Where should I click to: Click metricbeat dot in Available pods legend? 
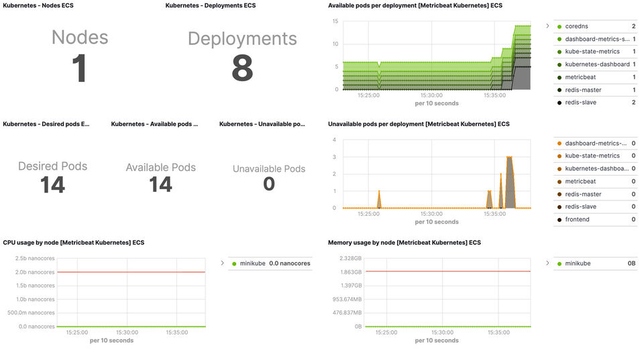[559, 78]
